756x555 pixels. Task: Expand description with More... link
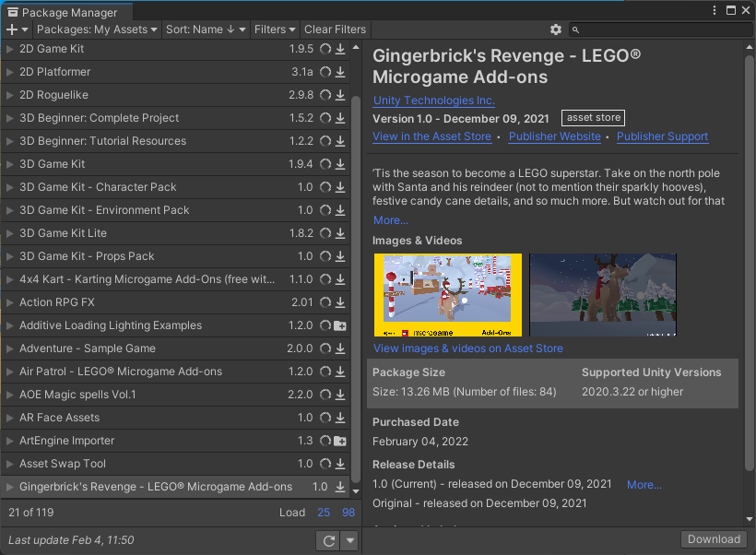coord(391,220)
